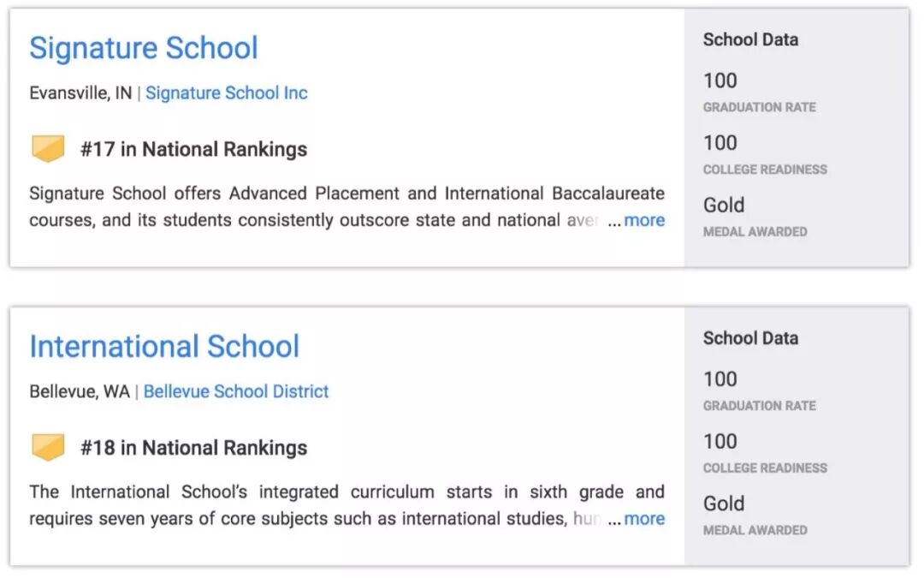Viewport: 924px width, 578px height.
Task: Click the Bellevue, WA location text
Action: coord(80,391)
